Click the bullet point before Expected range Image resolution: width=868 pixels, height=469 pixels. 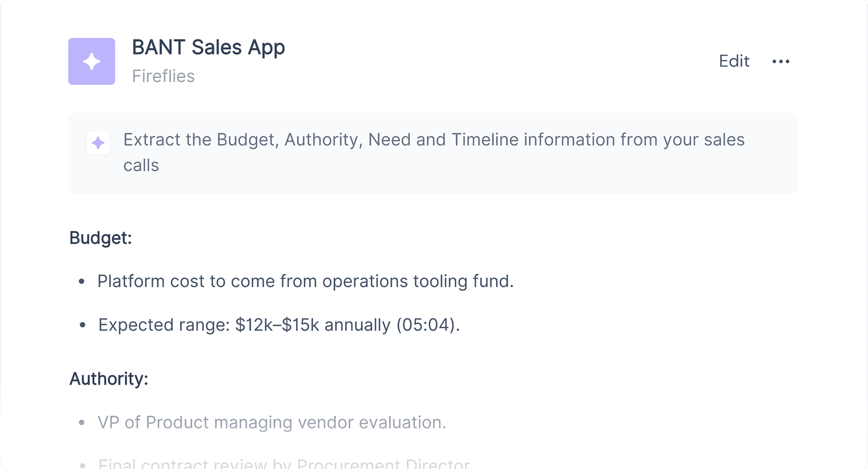click(x=82, y=325)
